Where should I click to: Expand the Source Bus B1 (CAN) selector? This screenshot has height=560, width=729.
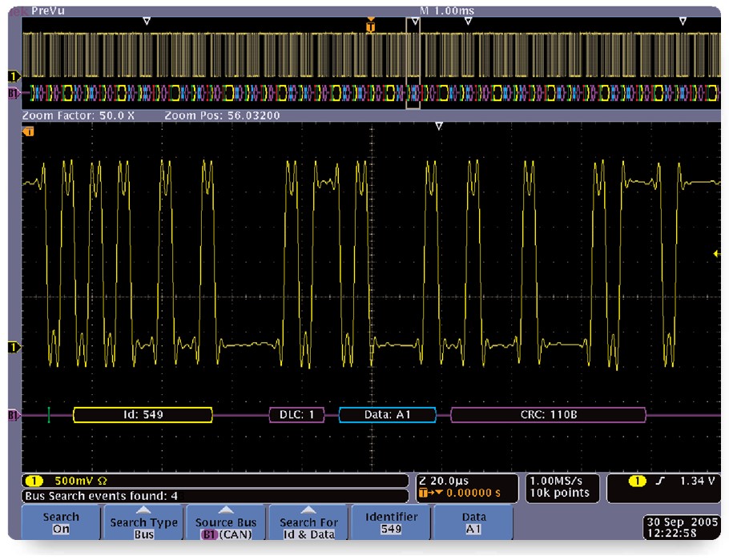pyautogui.click(x=226, y=523)
